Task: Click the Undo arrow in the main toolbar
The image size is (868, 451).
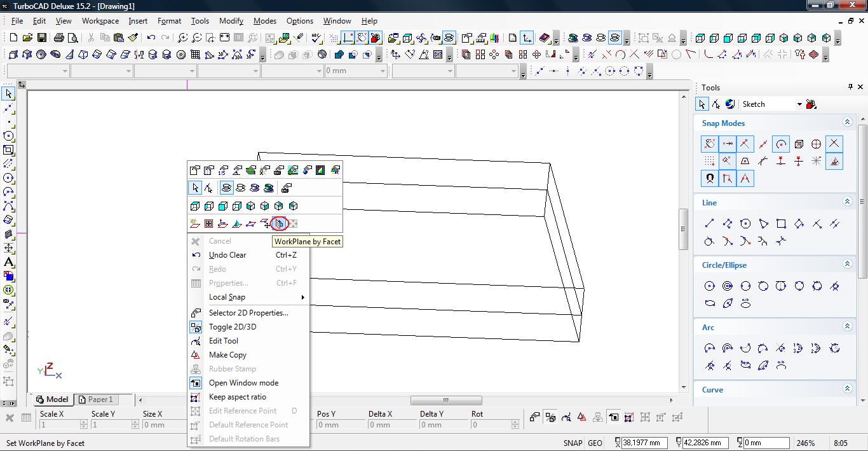Action: (x=151, y=38)
